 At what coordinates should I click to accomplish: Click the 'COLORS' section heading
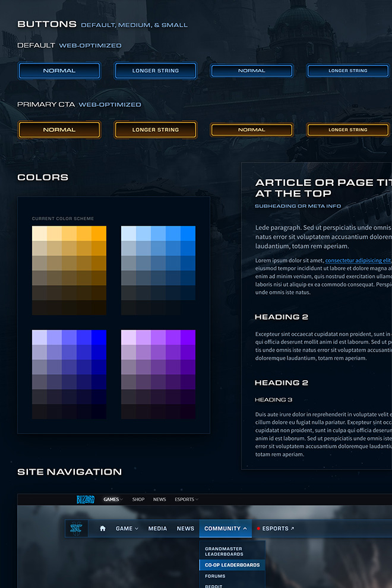pos(43,177)
